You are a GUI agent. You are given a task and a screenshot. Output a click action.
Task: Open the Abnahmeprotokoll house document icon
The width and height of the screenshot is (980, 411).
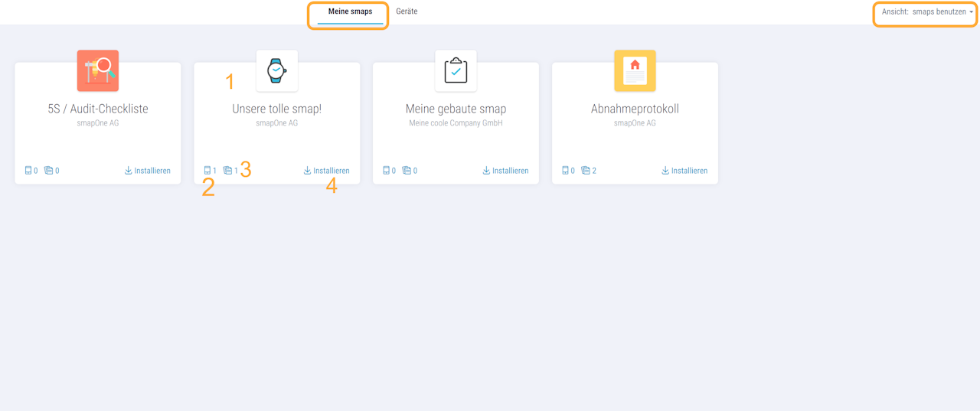tap(635, 70)
